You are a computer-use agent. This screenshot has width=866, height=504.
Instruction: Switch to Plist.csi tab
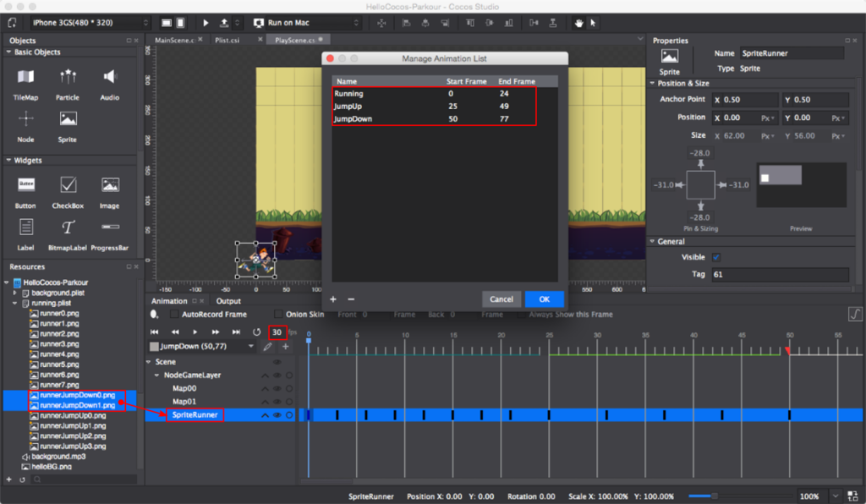pyautogui.click(x=227, y=40)
